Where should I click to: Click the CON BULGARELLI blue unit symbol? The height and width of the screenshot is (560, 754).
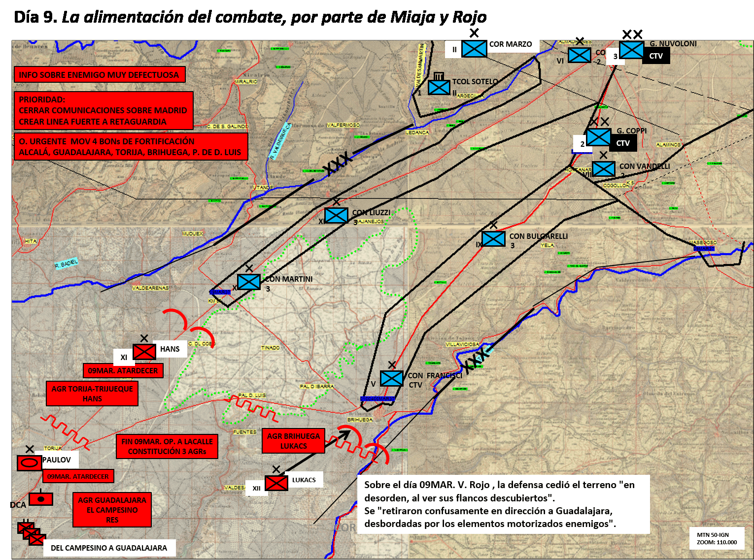tap(493, 239)
